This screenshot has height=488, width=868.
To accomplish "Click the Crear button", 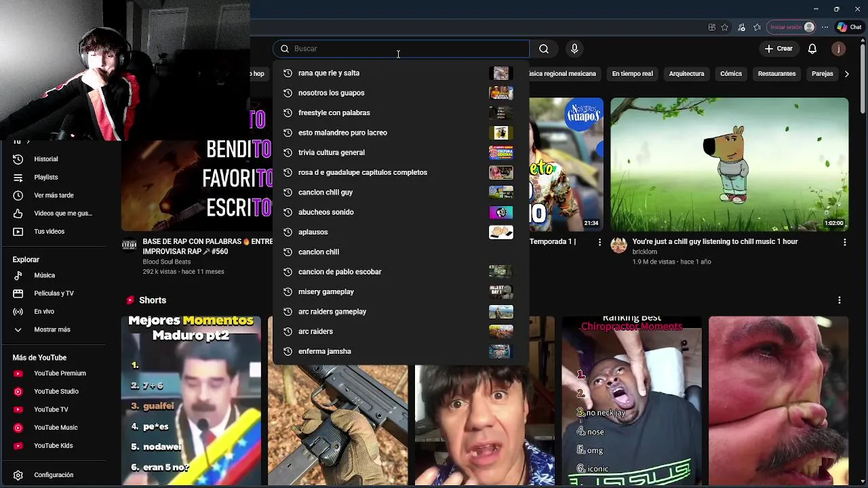I will [x=778, y=49].
